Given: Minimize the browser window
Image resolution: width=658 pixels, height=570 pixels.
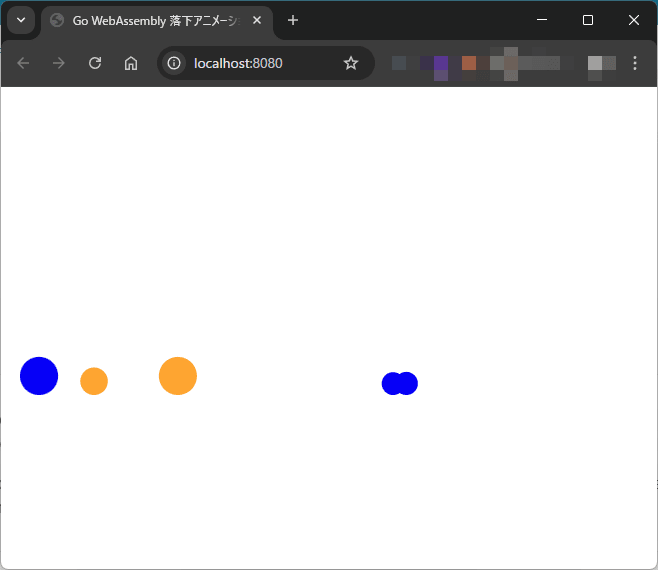Looking at the screenshot, I should 542,20.
